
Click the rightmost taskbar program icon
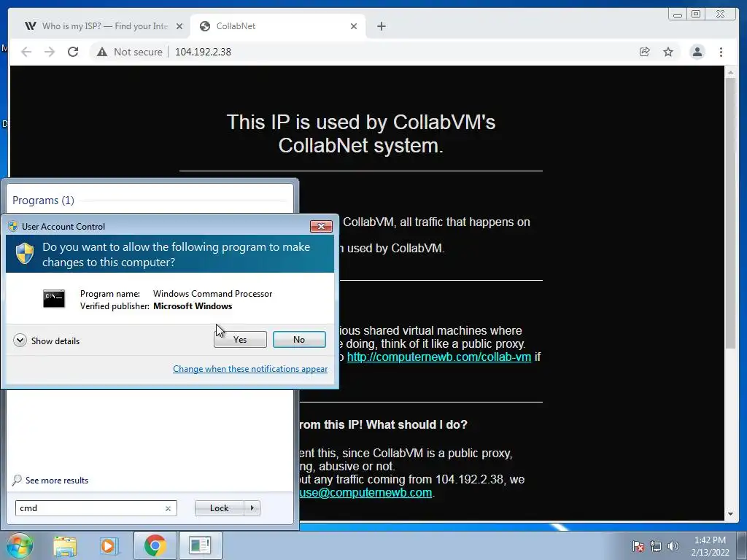point(200,545)
